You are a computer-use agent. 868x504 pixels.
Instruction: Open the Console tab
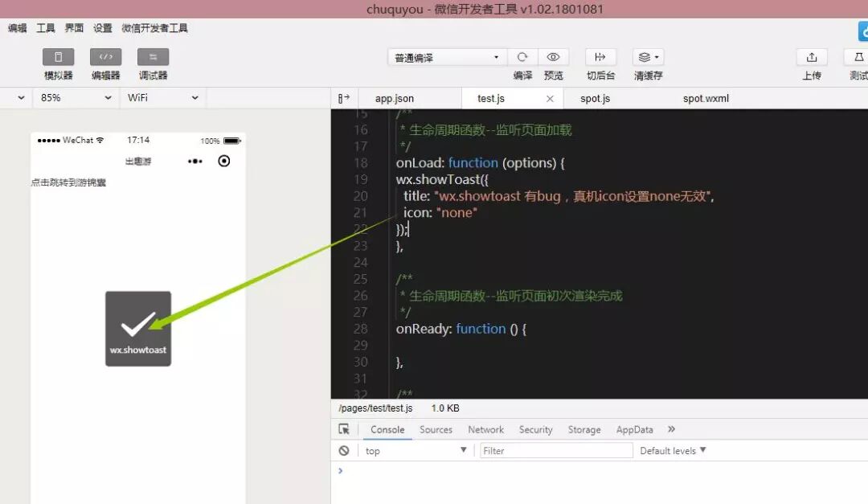(387, 429)
